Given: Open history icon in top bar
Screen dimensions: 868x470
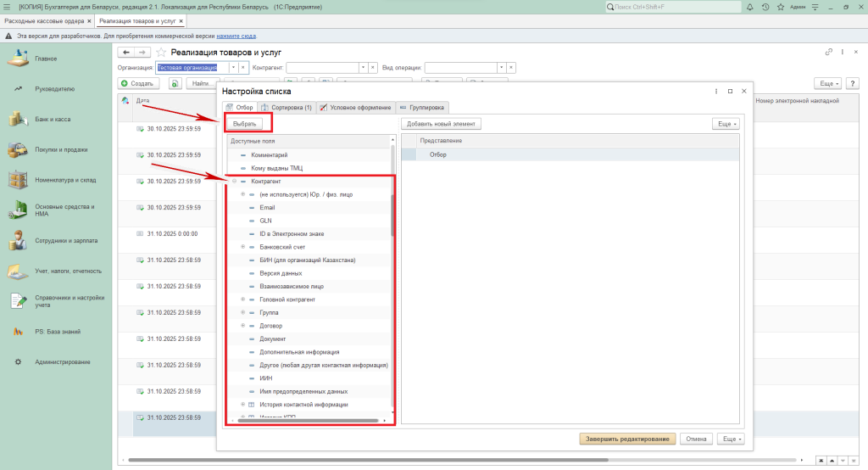Looking at the screenshot, I should [x=765, y=7].
